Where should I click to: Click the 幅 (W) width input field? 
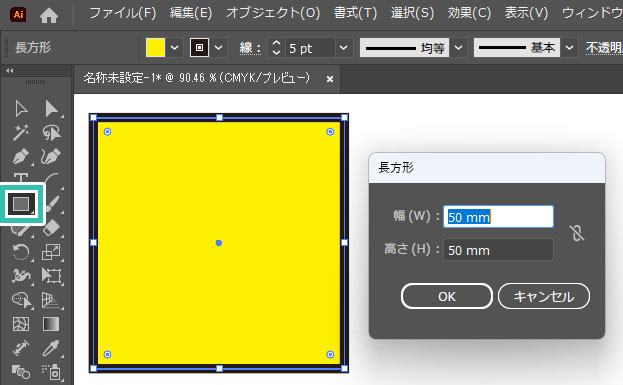(498, 217)
